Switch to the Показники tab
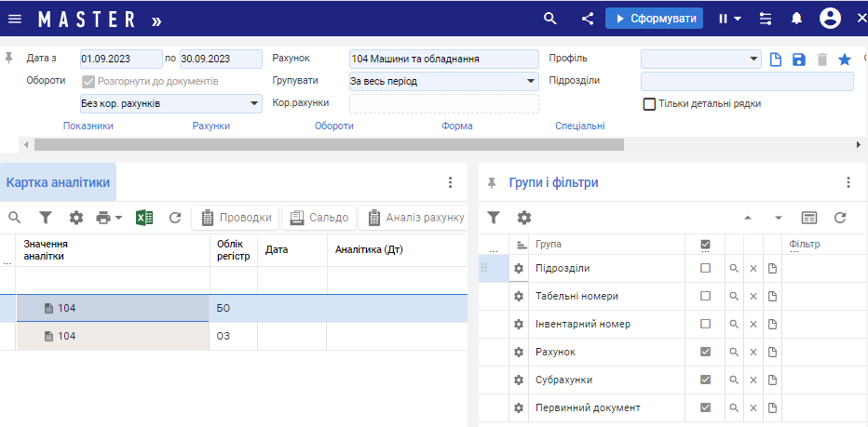This screenshot has width=868, height=427. (x=88, y=126)
